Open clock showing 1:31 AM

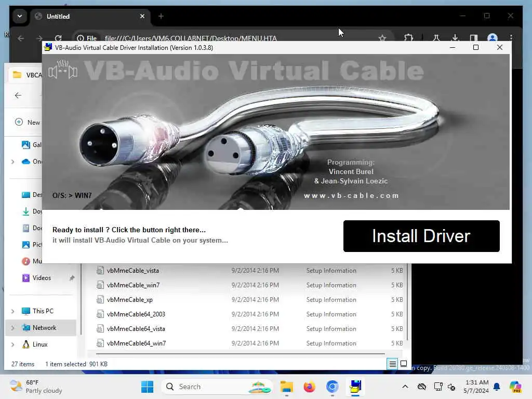tap(476, 387)
